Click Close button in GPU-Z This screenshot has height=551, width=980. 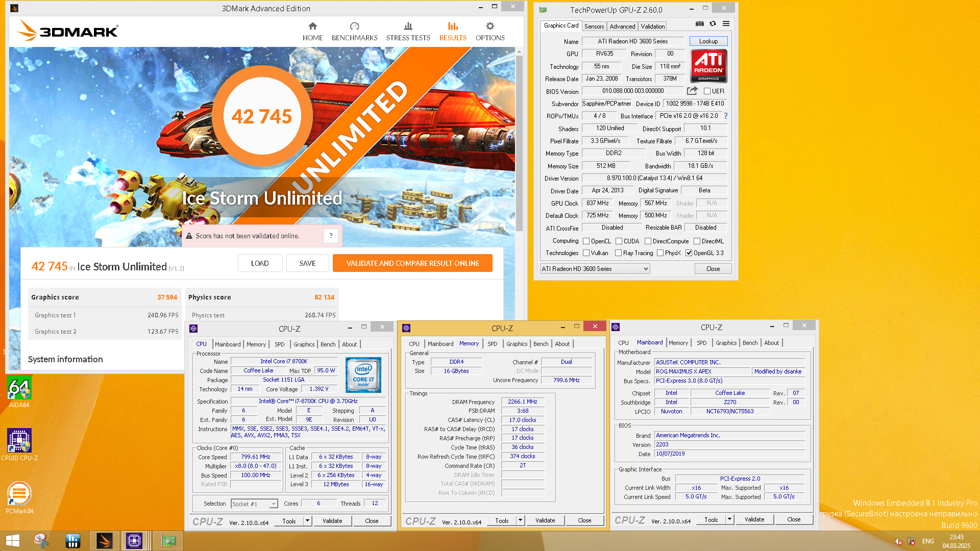tap(713, 269)
